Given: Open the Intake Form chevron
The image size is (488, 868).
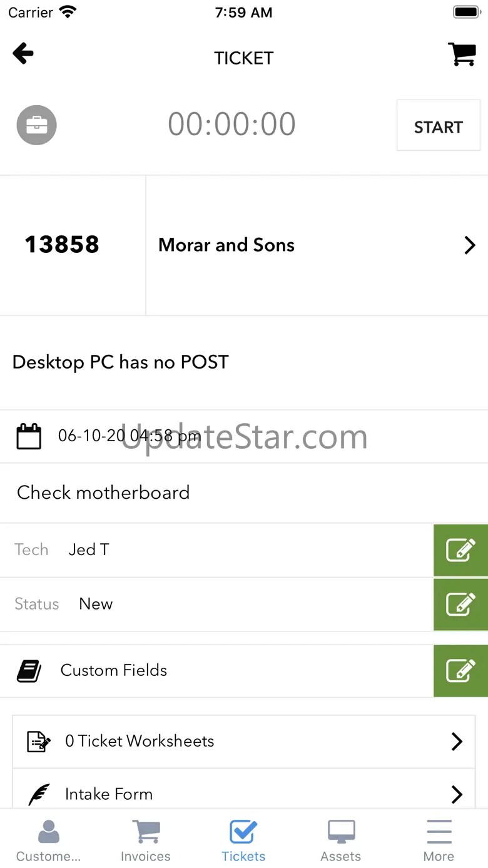Looking at the screenshot, I should coord(457,795).
